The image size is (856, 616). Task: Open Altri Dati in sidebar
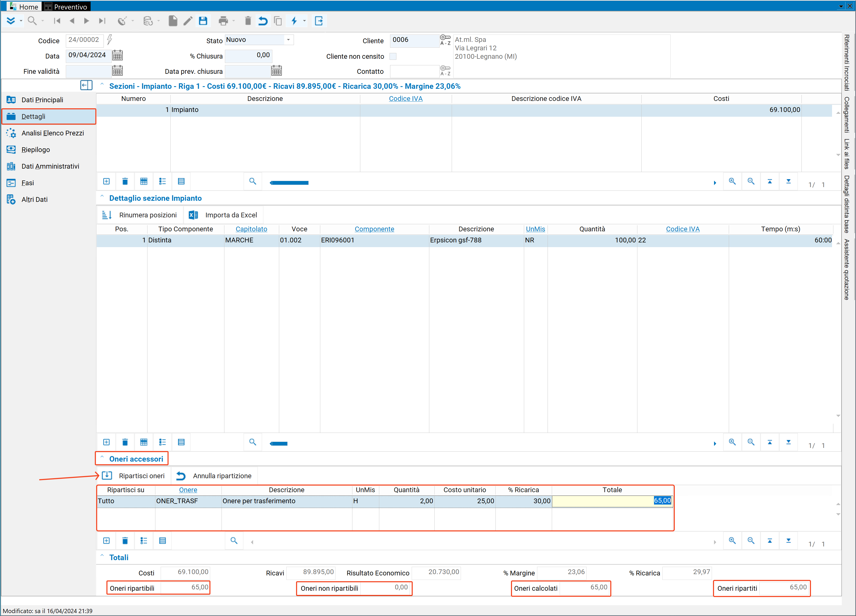click(x=34, y=199)
